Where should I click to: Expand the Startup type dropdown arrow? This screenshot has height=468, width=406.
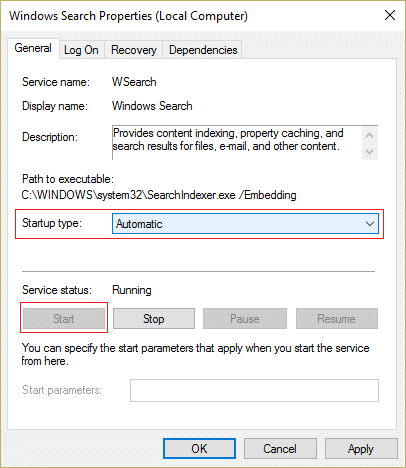[370, 224]
